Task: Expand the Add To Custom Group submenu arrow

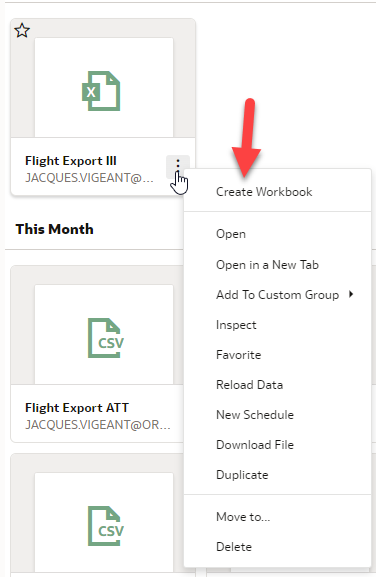Action: tap(351, 294)
